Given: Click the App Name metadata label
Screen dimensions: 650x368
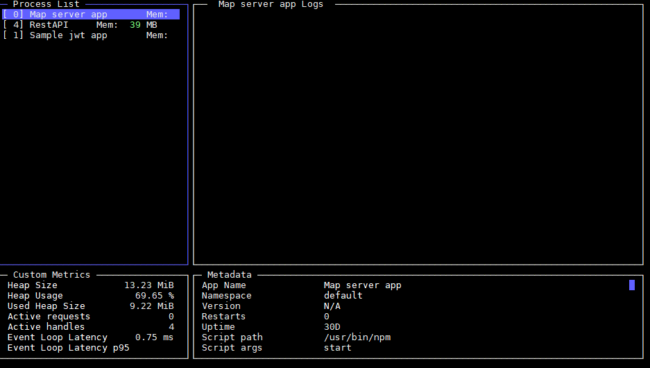Looking at the screenshot, I should [224, 285].
